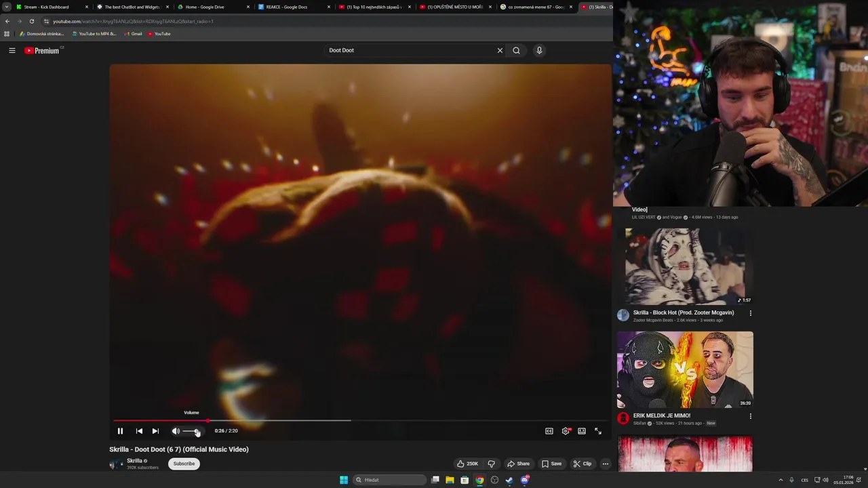The image size is (868, 488).
Task: Open Skrilla channel avatar
Action: 115,464
